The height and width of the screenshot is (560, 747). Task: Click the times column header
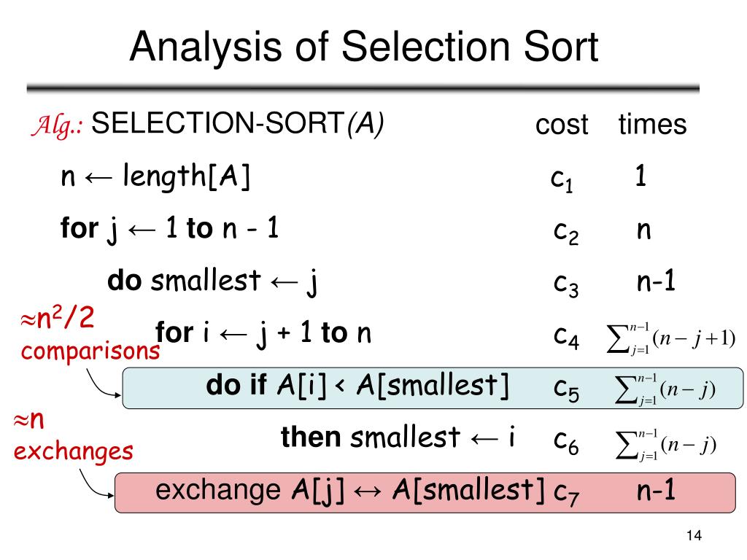(653, 124)
